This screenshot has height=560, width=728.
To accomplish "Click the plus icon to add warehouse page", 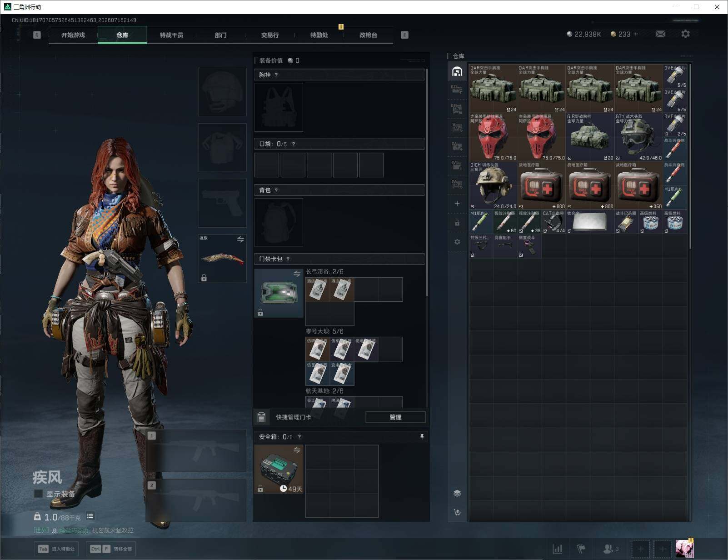I will click(457, 204).
